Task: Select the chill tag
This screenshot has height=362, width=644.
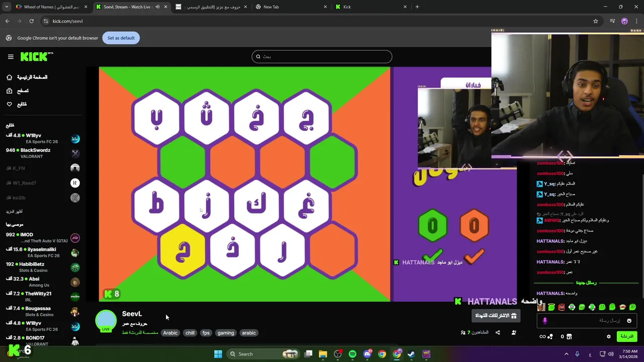Action: 190,333
